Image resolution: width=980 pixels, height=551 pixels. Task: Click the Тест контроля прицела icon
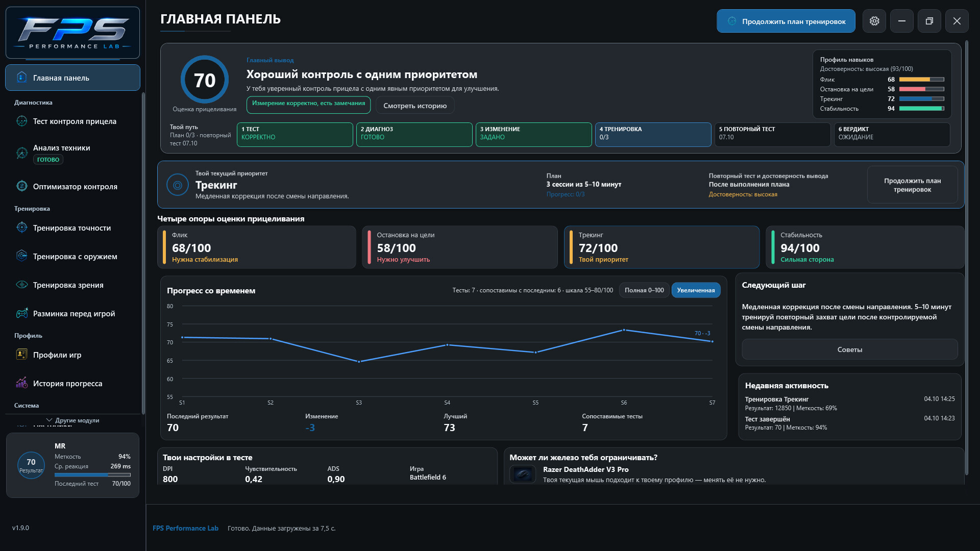click(21, 121)
